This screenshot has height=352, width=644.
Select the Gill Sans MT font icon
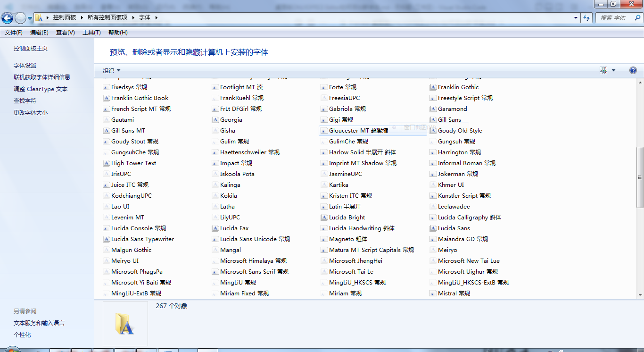click(x=106, y=130)
